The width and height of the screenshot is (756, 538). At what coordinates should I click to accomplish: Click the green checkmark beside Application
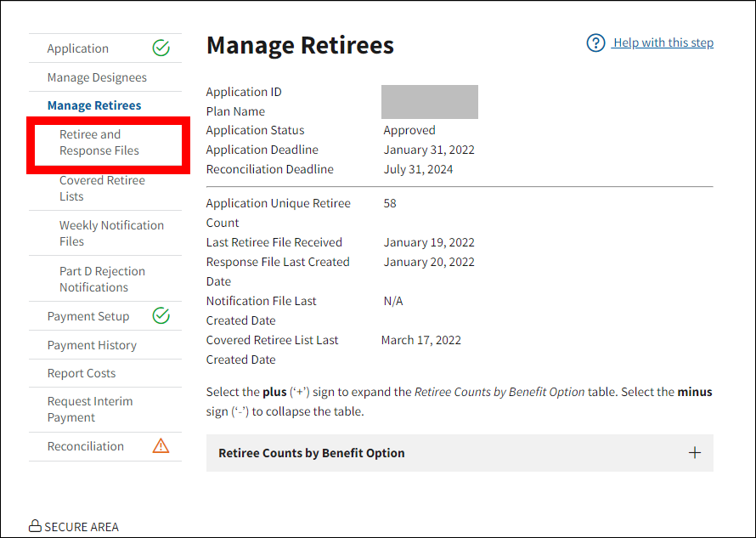161,48
